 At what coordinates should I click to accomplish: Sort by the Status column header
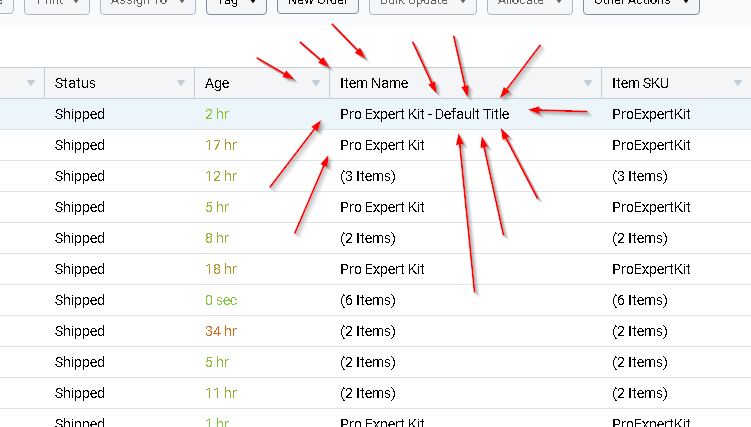(76, 83)
